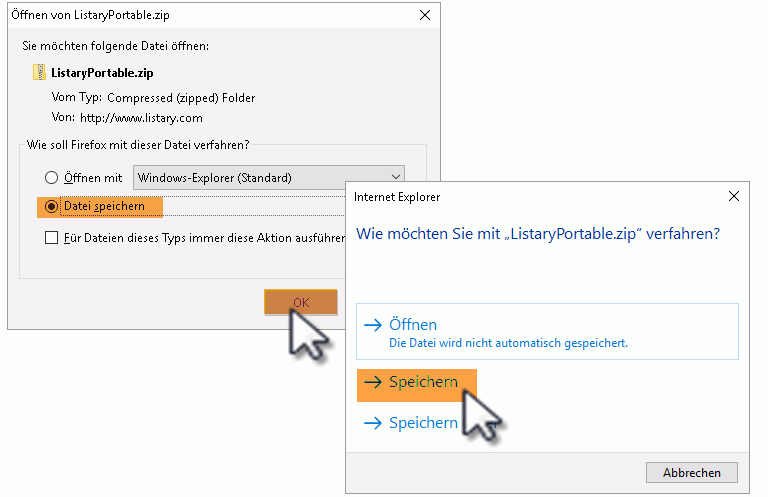Click the arrow icon next to Öffnen
Screen dimensions: 768x497
point(373,325)
